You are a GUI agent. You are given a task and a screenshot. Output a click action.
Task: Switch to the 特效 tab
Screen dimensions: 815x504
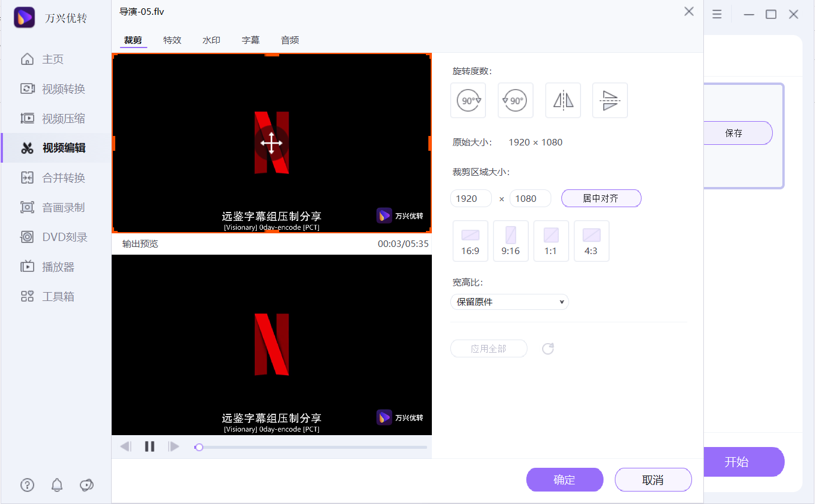(x=172, y=40)
